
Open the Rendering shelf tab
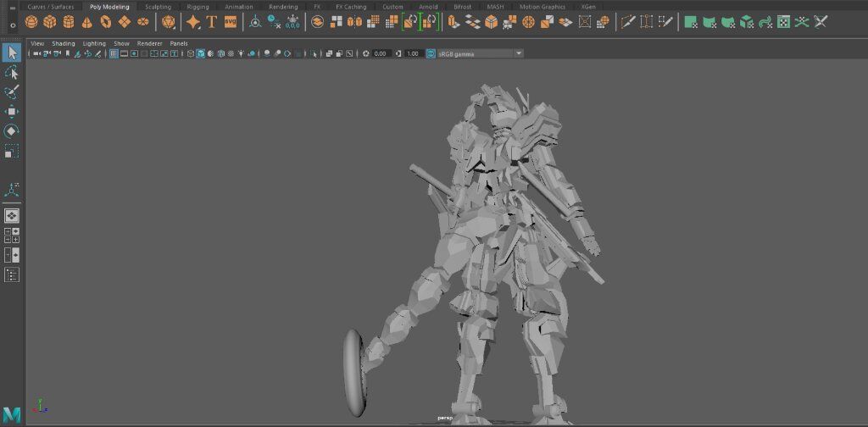283,7
